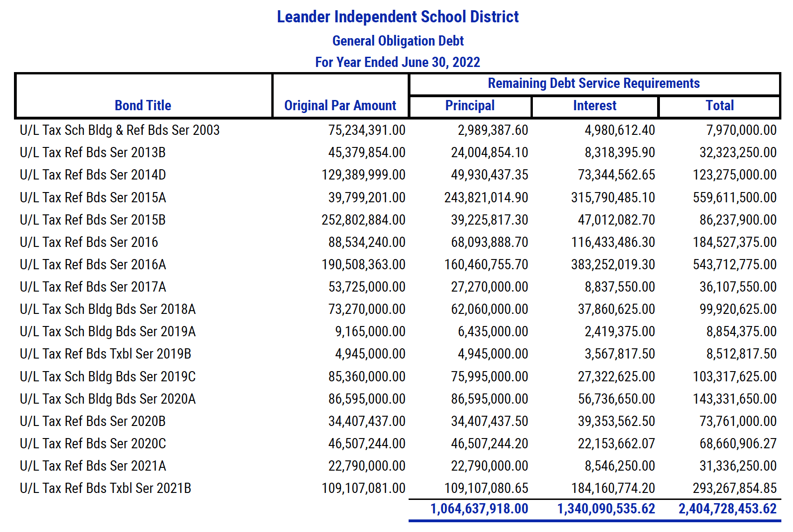The image size is (793, 532).
Task: Click the Leander Independent School District title
Action: 398,17
